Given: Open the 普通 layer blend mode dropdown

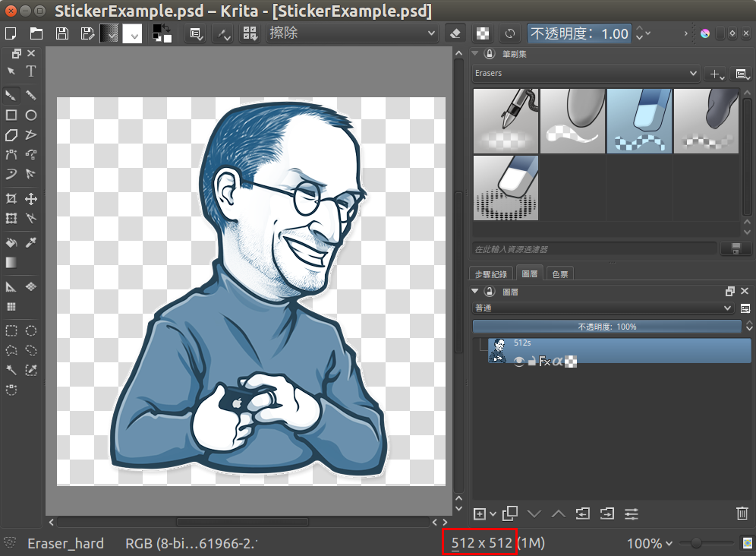Looking at the screenshot, I should pyautogui.click(x=602, y=308).
